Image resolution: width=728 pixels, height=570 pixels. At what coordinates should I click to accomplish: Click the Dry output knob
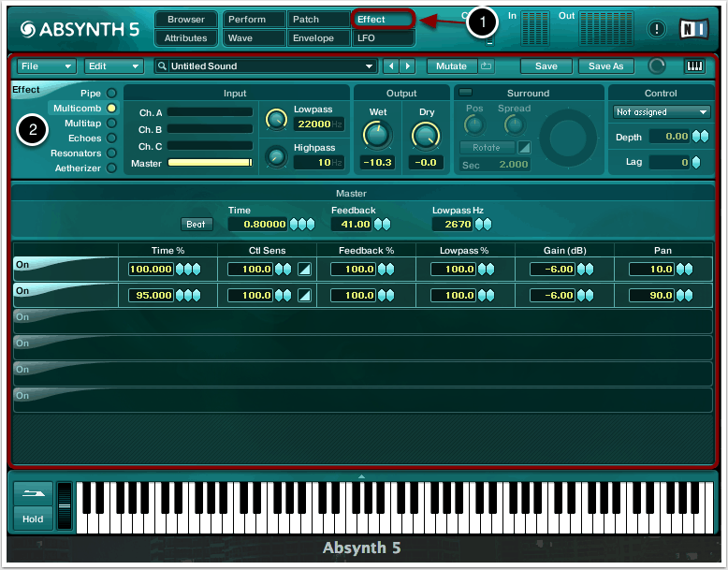426,136
